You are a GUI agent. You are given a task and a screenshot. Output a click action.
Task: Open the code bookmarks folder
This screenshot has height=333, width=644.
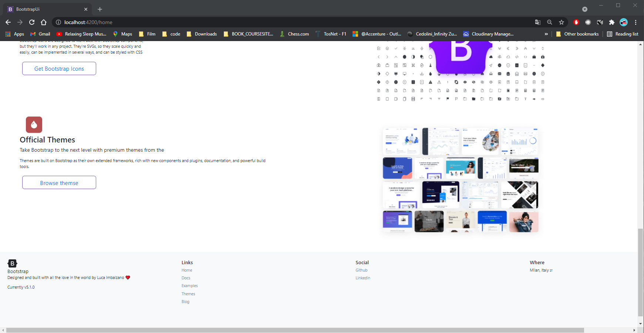point(171,34)
